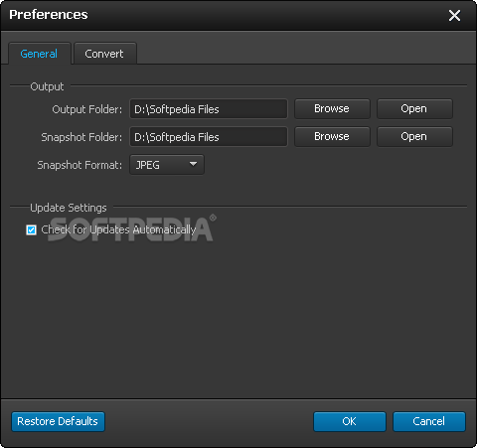Cancel the Preferences dialog
Viewport: 477px width, 448px height.
point(429,421)
